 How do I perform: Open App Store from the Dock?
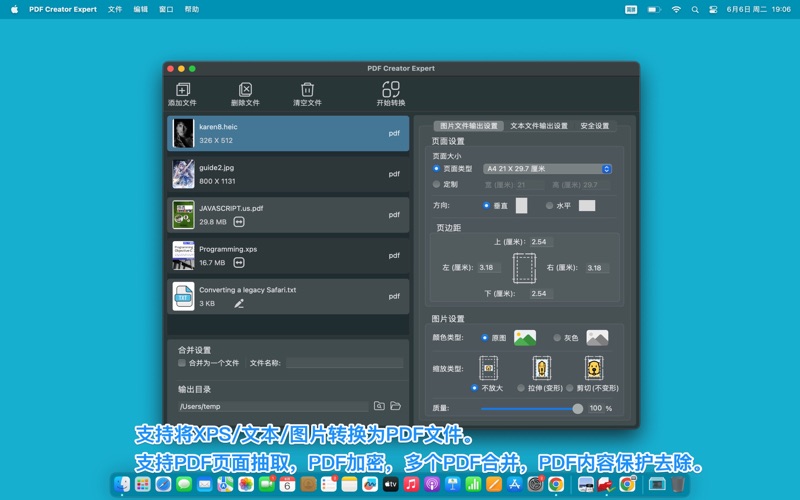coord(514,484)
